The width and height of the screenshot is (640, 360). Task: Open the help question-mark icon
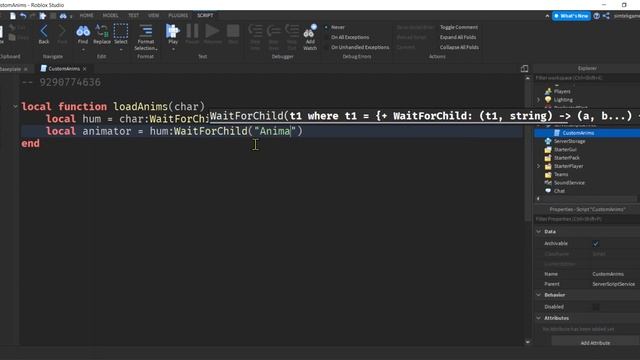597,16
